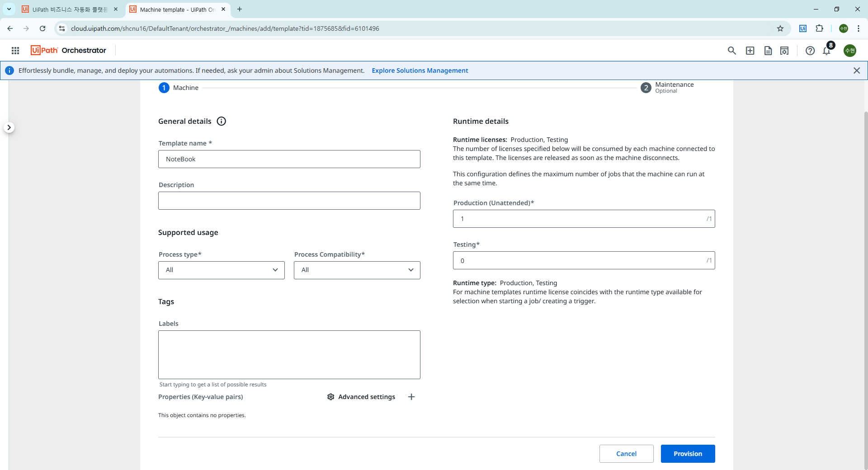Click the 'Supported usage' heading

[188, 232]
